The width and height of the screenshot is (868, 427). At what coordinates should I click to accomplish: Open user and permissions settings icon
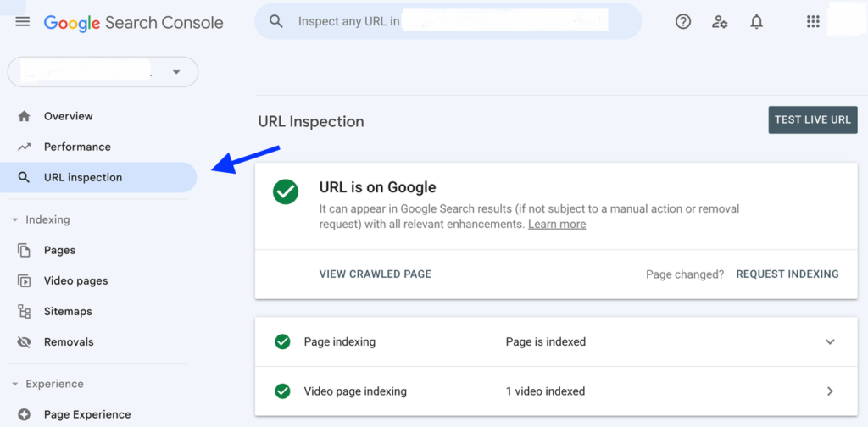tap(719, 21)
